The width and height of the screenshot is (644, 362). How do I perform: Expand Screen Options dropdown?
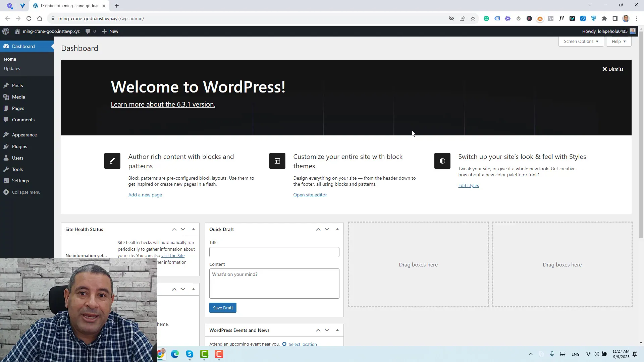pos(581,41)
